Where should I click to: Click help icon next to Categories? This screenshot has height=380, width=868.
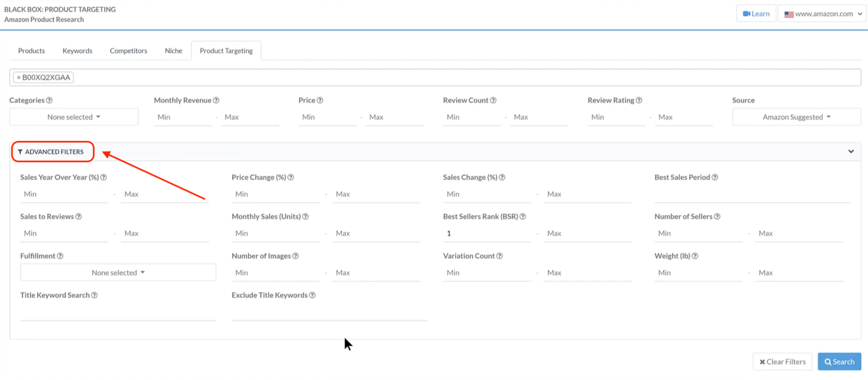(49, 100)
